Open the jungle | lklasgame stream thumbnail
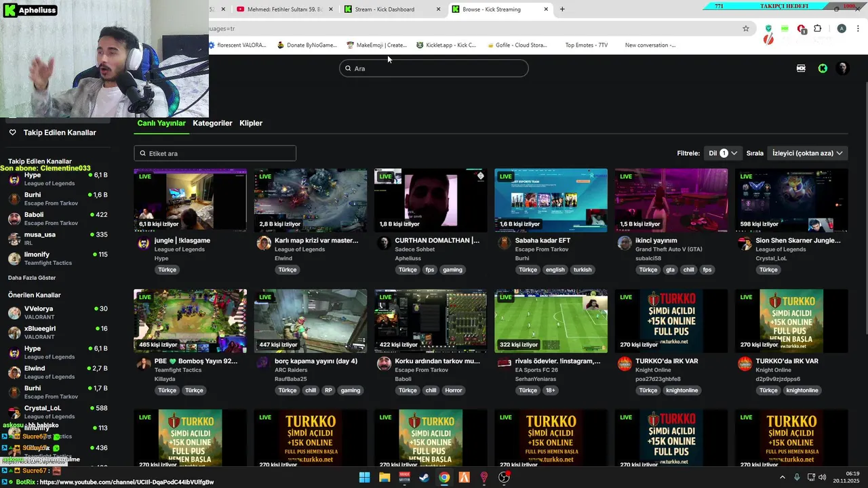868x488 pixels. coord(190,201)
